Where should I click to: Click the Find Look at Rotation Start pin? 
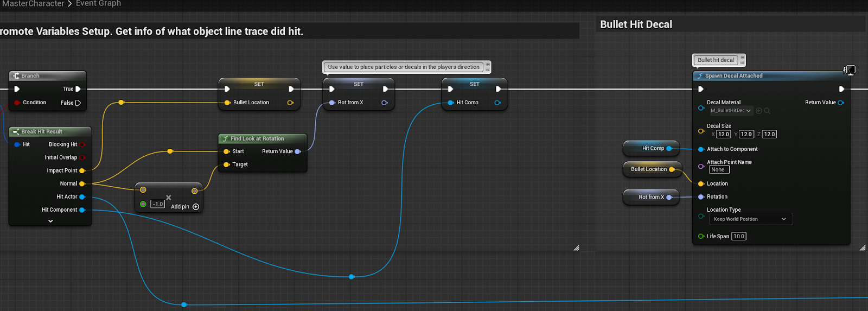pyautogui.click(x=227, y=151)
